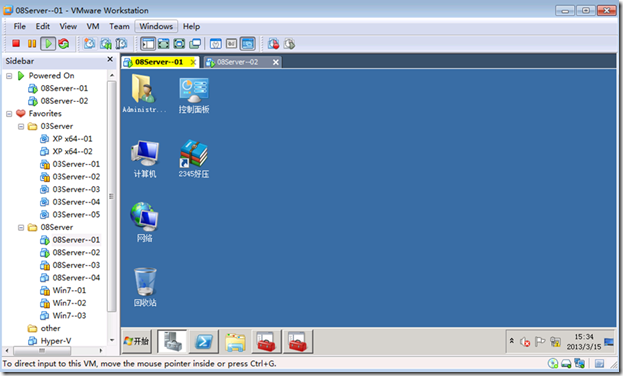Click the Unity mode toolbar icon
Image resolution: width=623 pixels, height=376 pixels.
195,44
